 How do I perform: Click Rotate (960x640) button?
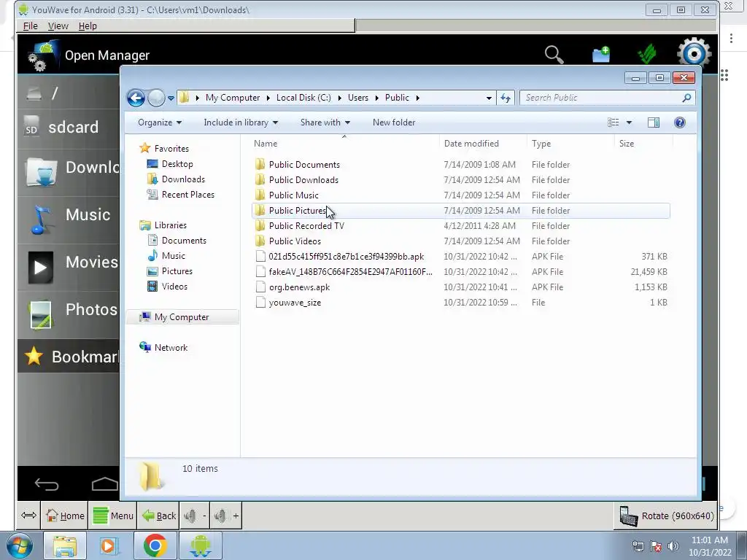666,516
